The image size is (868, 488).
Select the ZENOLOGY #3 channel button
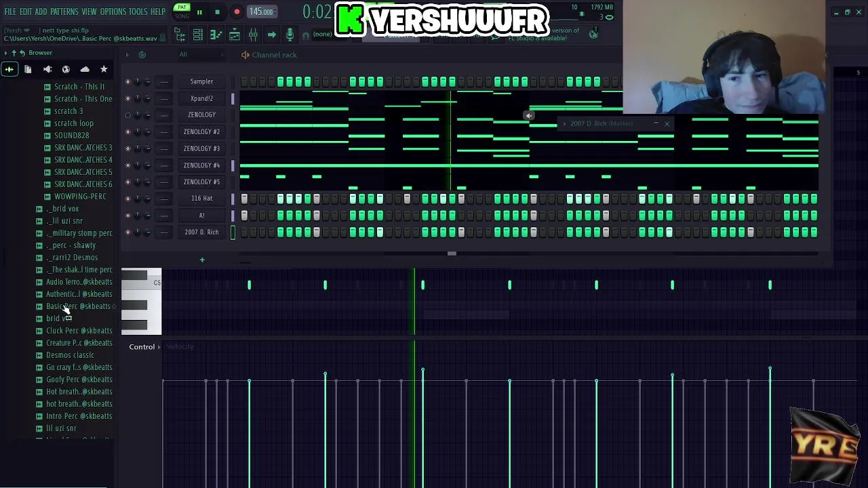point(201,148)
